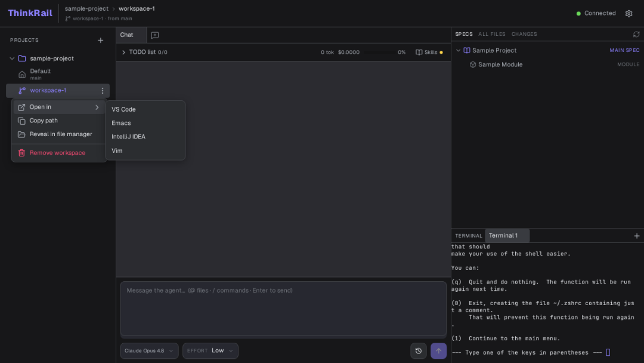Select the Default main workspace
The image size is (644, 363).
tap(58, 75)
